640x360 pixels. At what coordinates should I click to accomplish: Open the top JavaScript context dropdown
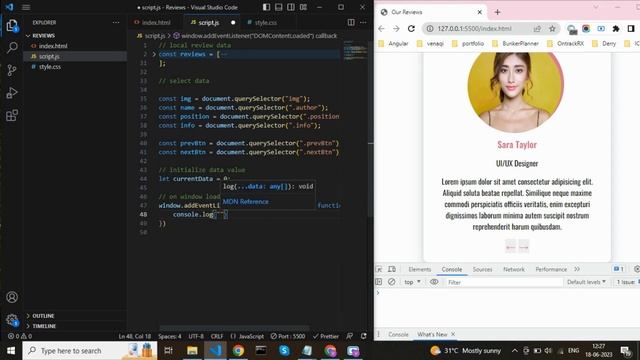(412, 282)
